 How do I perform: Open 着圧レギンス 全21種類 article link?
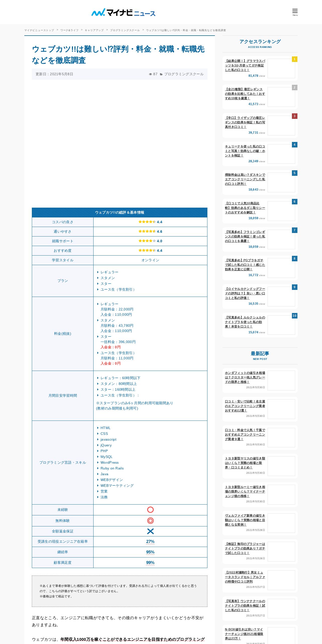click(x=245, y=94)
